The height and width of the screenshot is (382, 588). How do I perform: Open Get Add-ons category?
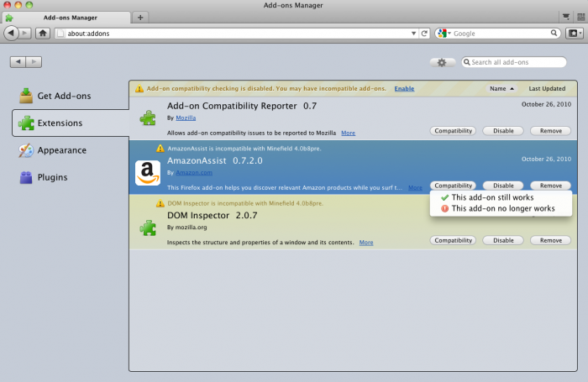(55, 96)
